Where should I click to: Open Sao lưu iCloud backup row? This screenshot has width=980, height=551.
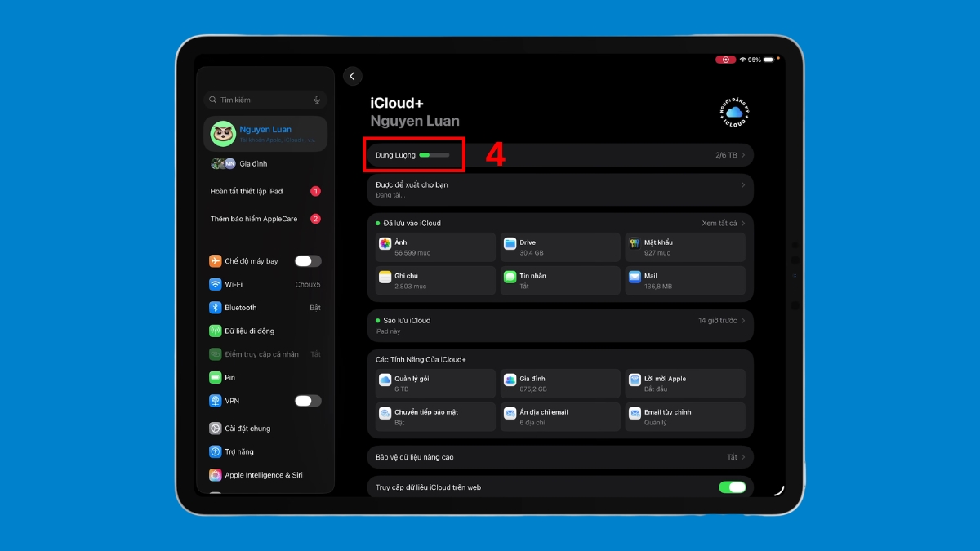point(560,325)
